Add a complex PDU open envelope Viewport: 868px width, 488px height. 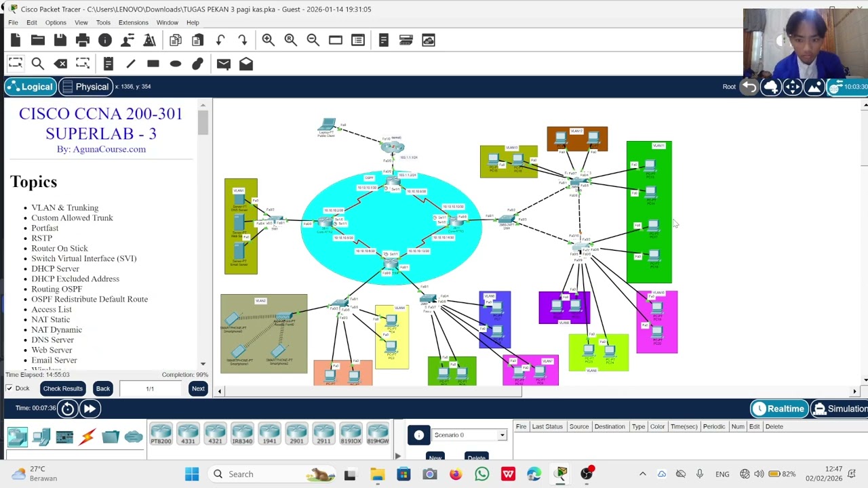click(246, 64)
